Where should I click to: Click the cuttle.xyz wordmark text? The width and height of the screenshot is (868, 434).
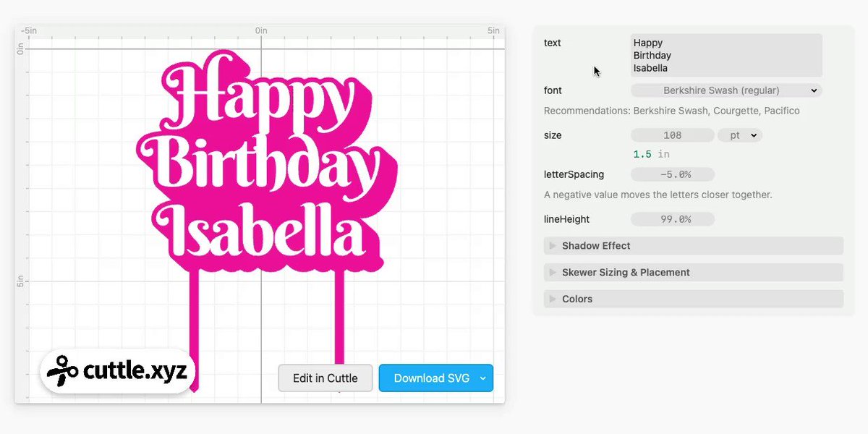pyautogui.click(x=135, y=371)
